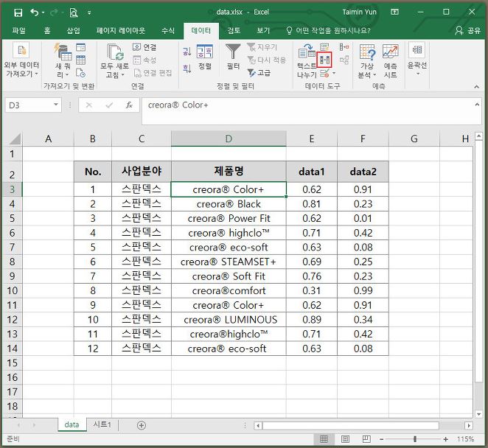Open 고급 advanced filter

coord(259,73)
